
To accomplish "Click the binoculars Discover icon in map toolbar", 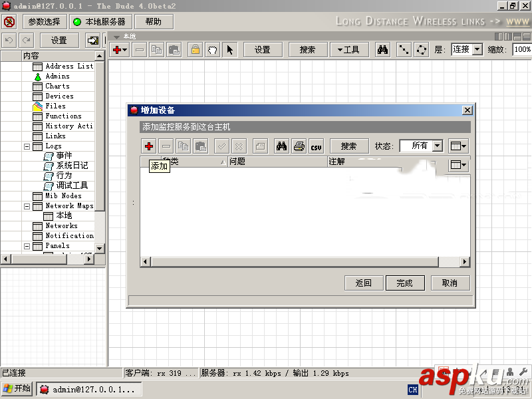I will click(x=382, y=50).
